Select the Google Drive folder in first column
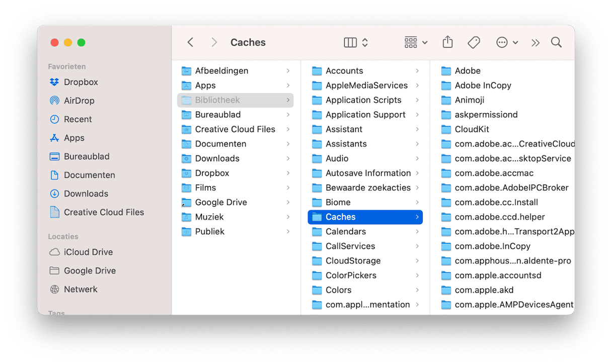This screenshot has height=364, width=612. pyautogui.click(x=220, y=202)
